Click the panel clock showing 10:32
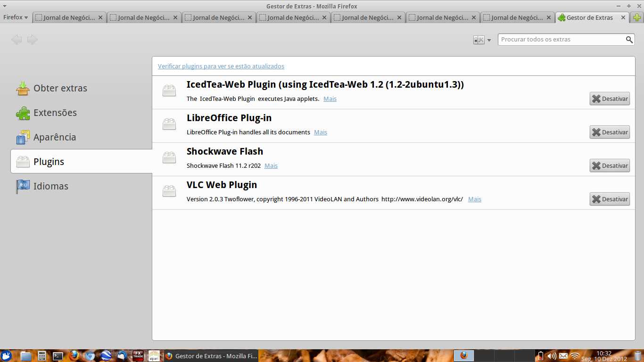644x362 pixels. pyautogui.click(x=604, y=356)
